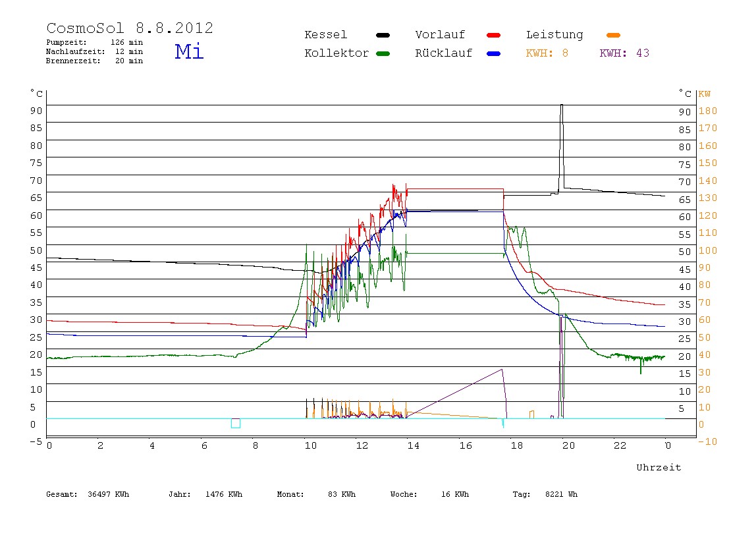Click the Leistung legend label

(554, 35)
